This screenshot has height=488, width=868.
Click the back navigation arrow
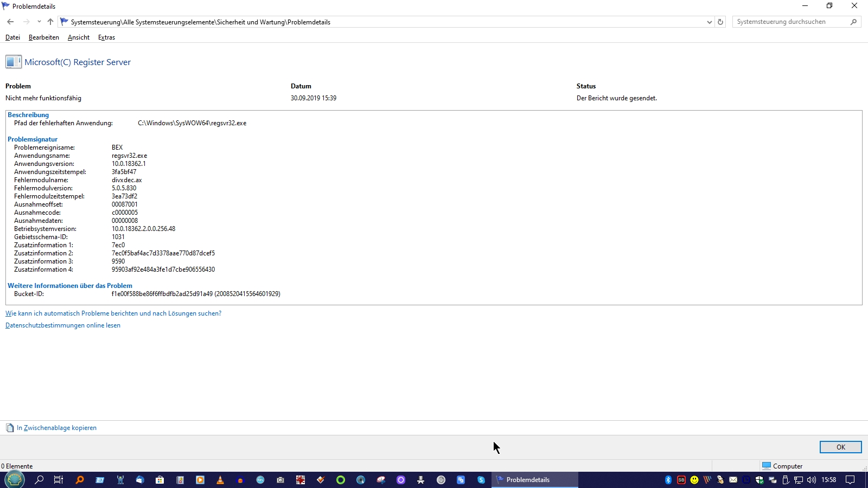(x=10, y=22)
